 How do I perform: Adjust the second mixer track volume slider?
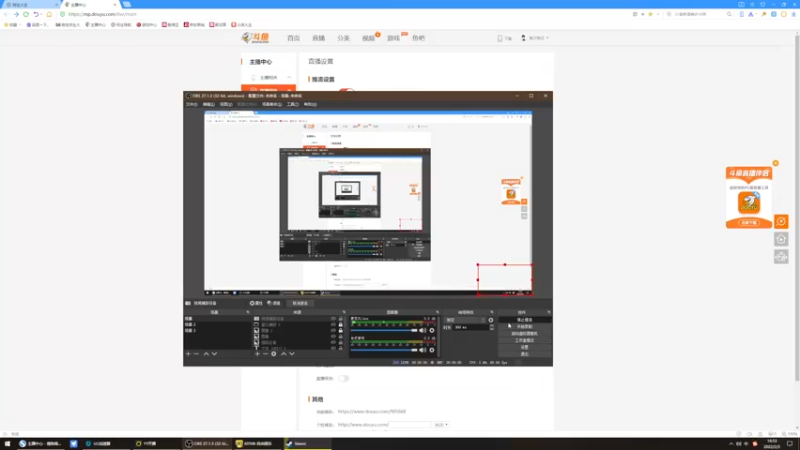tap(384, 350)
